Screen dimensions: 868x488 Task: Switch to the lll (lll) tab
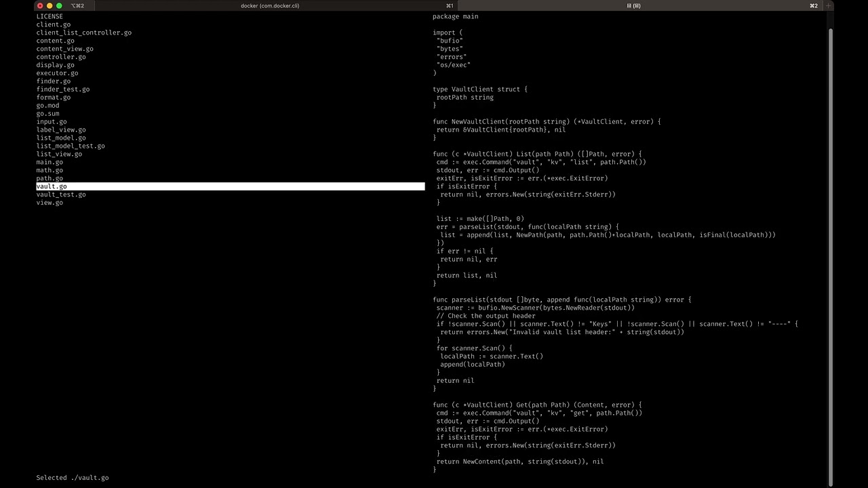[x=634, y=5]
